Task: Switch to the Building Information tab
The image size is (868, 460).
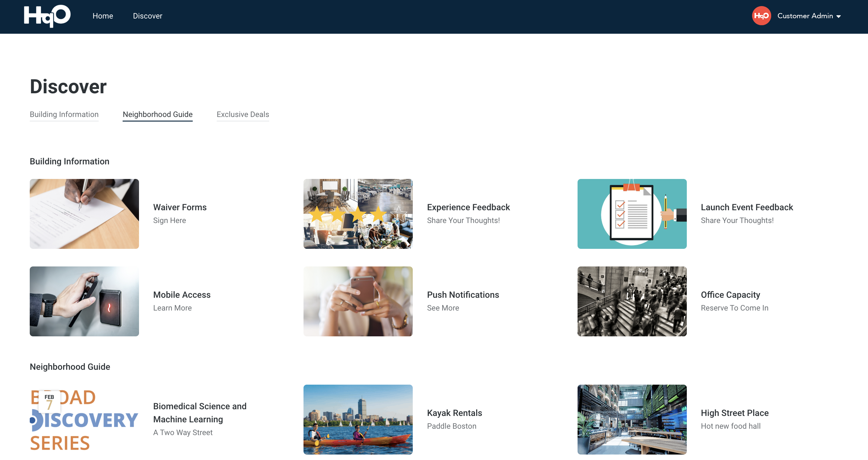Action: pos(64,114)
